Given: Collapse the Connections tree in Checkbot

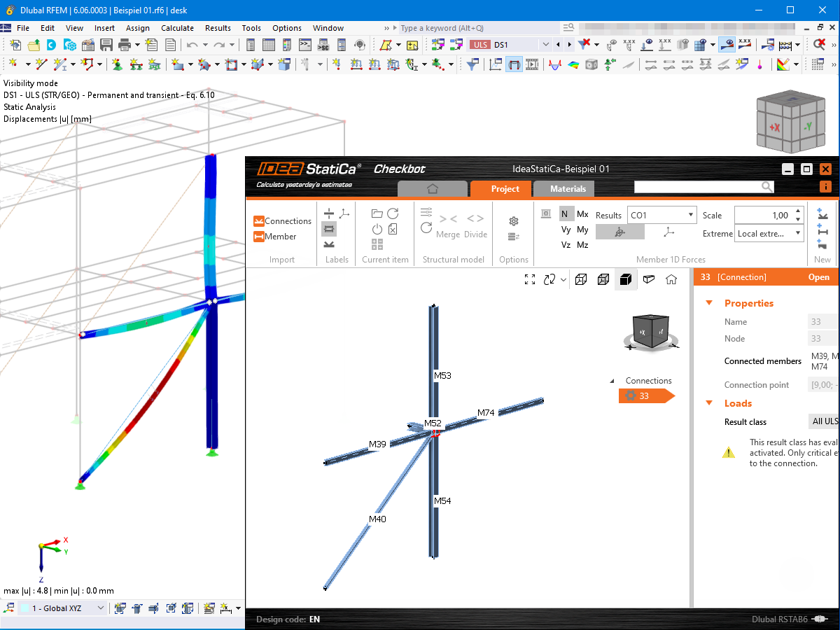Looking at the screenshot, I should (612, 381).
